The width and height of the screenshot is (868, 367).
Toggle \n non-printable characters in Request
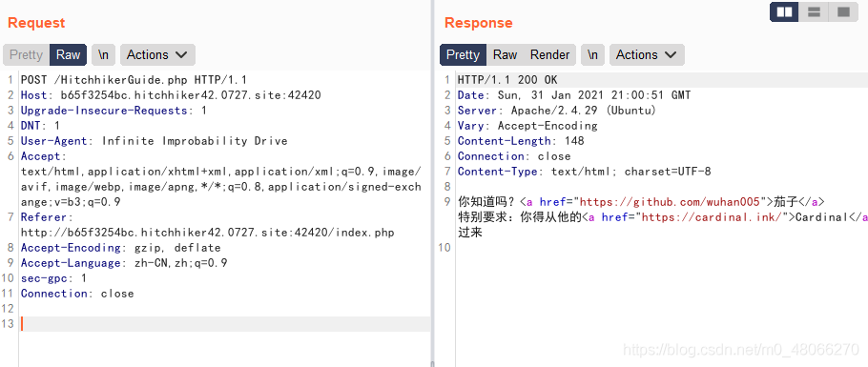(x=104, y=54)
